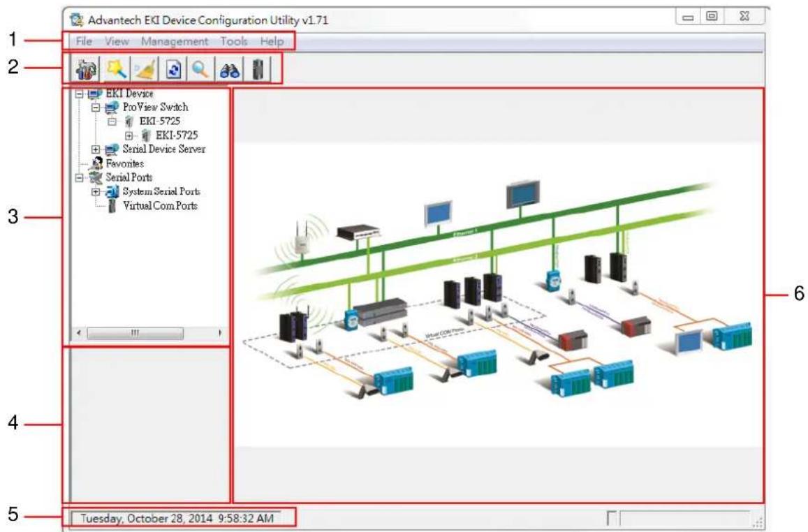Select the Serial Device Server label
This screenshot has height=532, width=808.
[x=164, y=149]
